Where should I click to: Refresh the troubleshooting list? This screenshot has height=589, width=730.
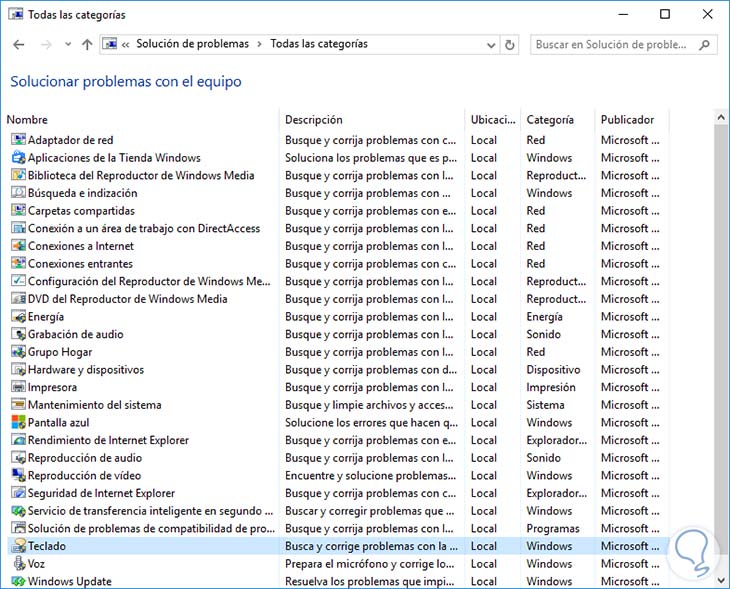pyautogui.click(x=510, y=44)
